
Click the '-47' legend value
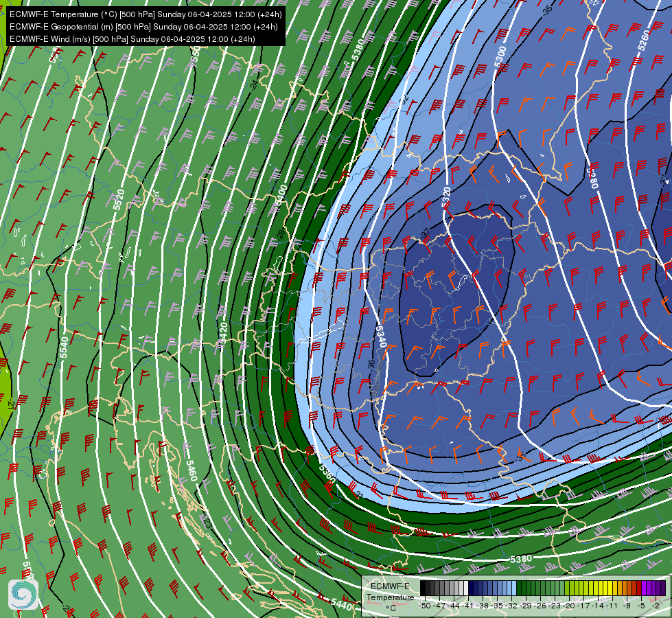tap(439, 606)
